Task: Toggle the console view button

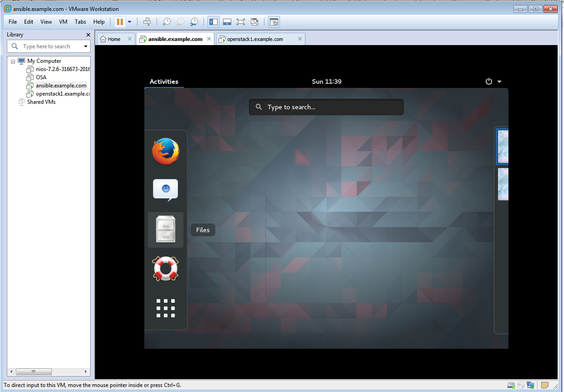Action: pyautogui.click(x=274, y=21)
